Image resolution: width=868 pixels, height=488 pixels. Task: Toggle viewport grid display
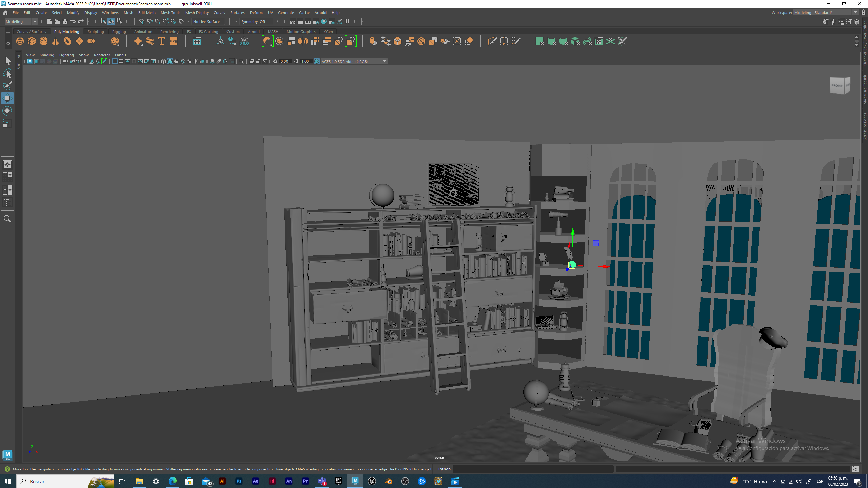[x=115, y=61]
